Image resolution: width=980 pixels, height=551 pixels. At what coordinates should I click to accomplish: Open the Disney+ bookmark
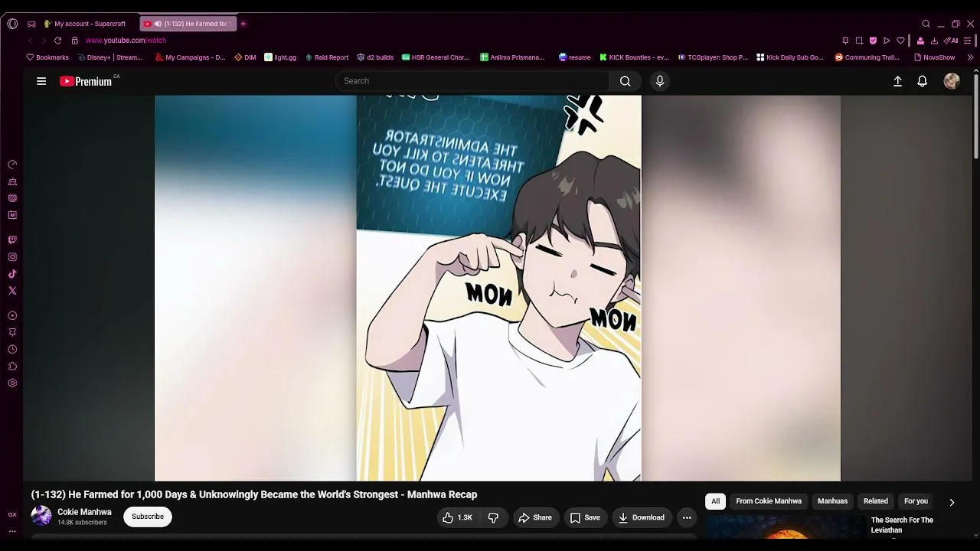tap(110, 57)
